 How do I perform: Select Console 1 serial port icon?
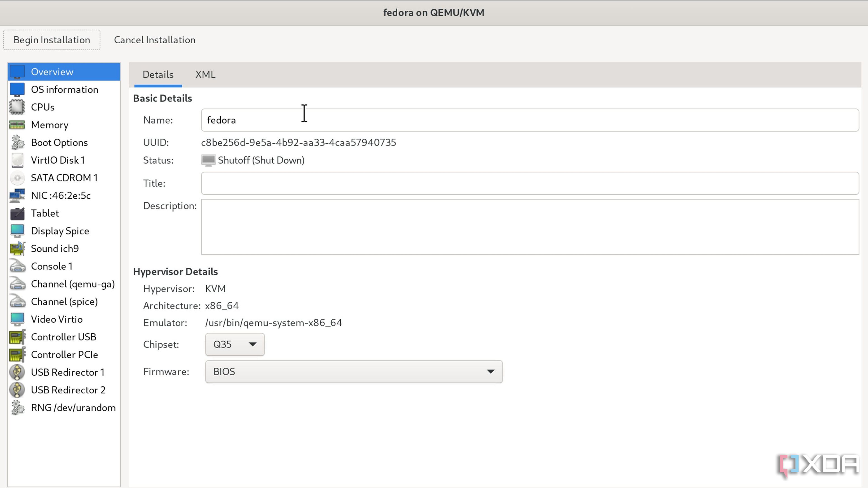pyautogui.click(x=17, y=266)
